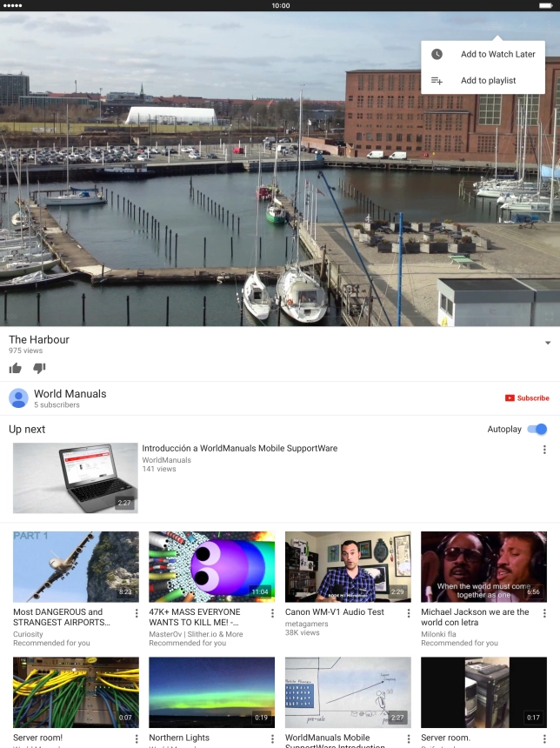
Task: Click the 5 subscribers text
Action: [x=57, y=404]
